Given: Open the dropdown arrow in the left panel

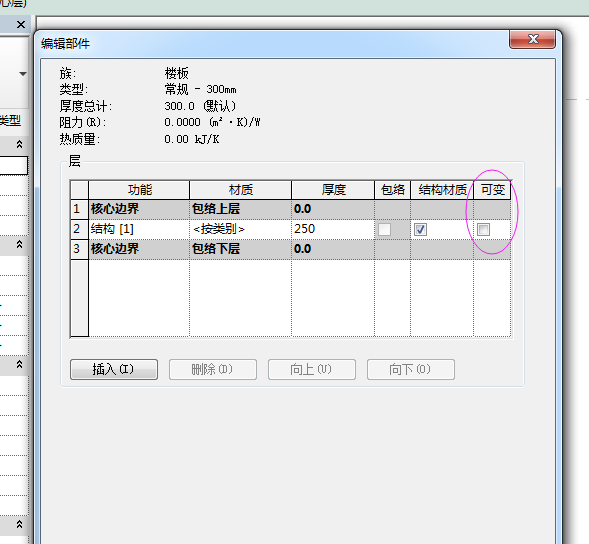Looking at the screenshot, I should tap(23, 74).
